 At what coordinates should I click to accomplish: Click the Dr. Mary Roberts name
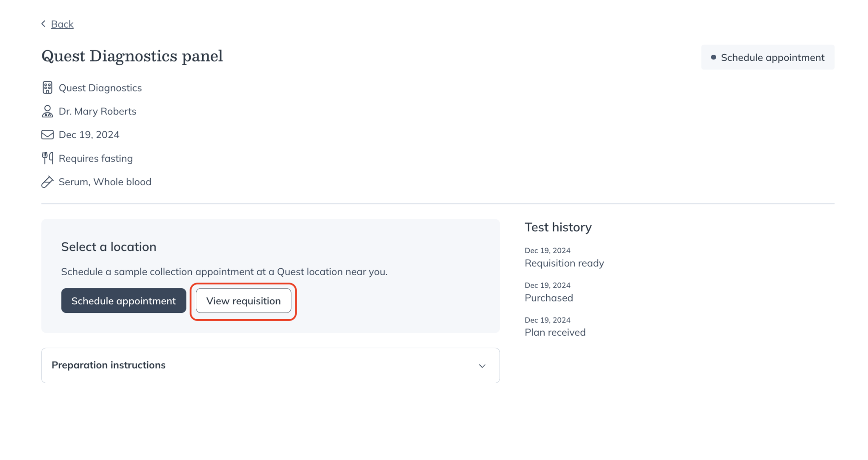click(x=97, y=111)
